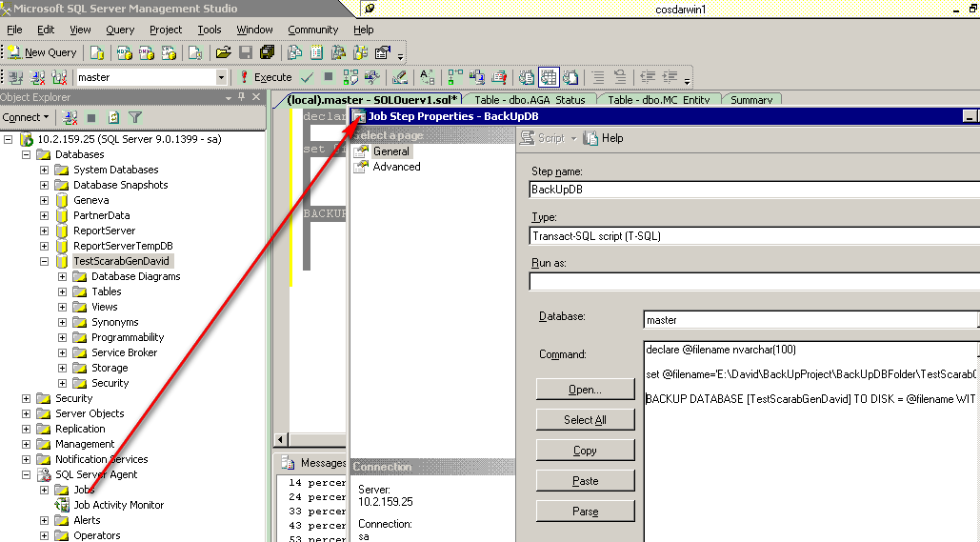Click the Change Connection toolbar icon
Image resolution: width=980 pixels, height=542 pixels.
pyautogui.click(x=59, y=77)
